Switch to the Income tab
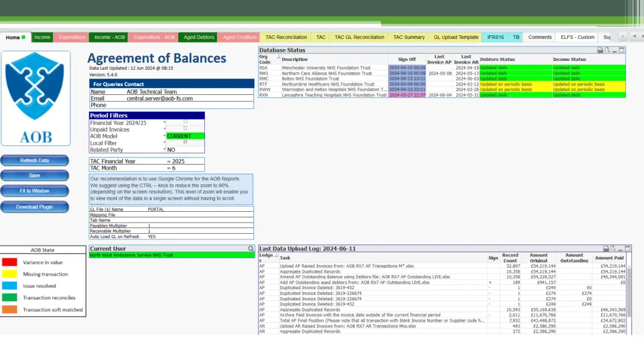 tap(42, 37)
